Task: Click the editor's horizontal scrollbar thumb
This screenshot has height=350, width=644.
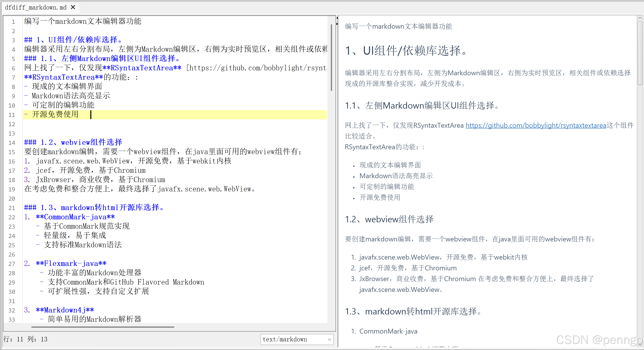Action: click(103, 327)
